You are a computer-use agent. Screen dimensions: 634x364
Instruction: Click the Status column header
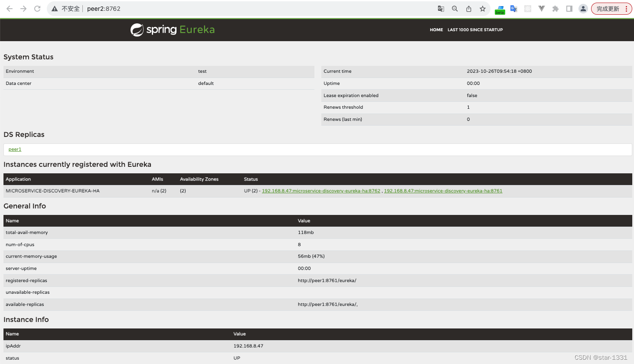(x=251, y=179)
